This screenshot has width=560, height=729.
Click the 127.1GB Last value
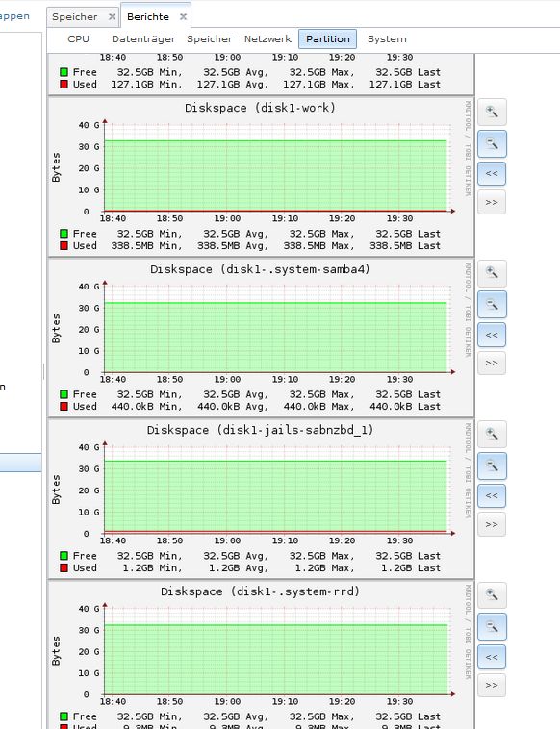click(405, 84)
